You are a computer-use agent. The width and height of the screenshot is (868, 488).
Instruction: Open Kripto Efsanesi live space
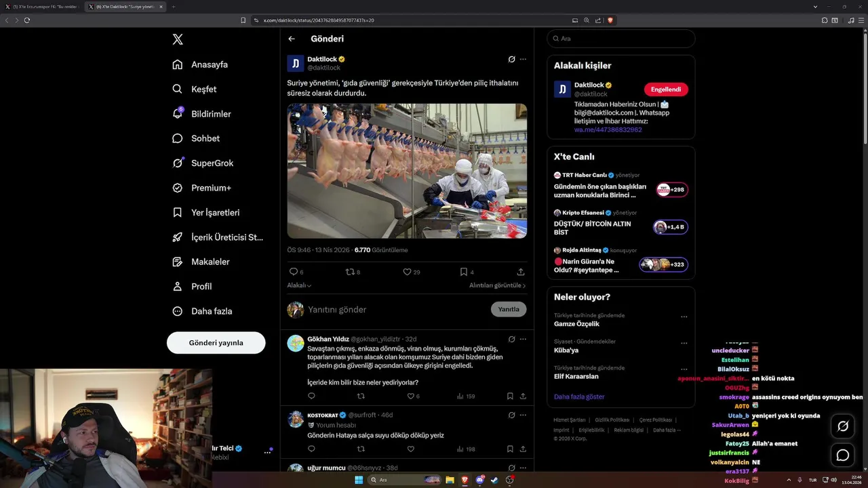click(620, 223)
